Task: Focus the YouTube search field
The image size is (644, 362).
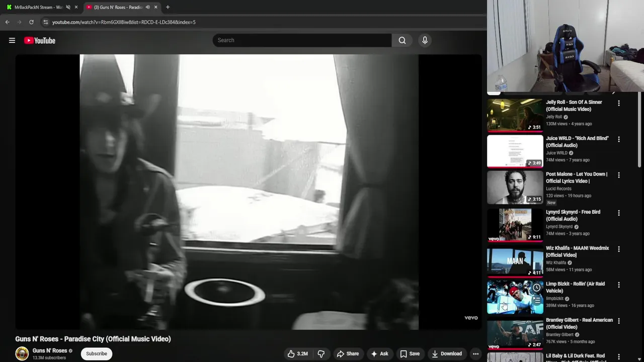Action: click(x=302, y=40)
